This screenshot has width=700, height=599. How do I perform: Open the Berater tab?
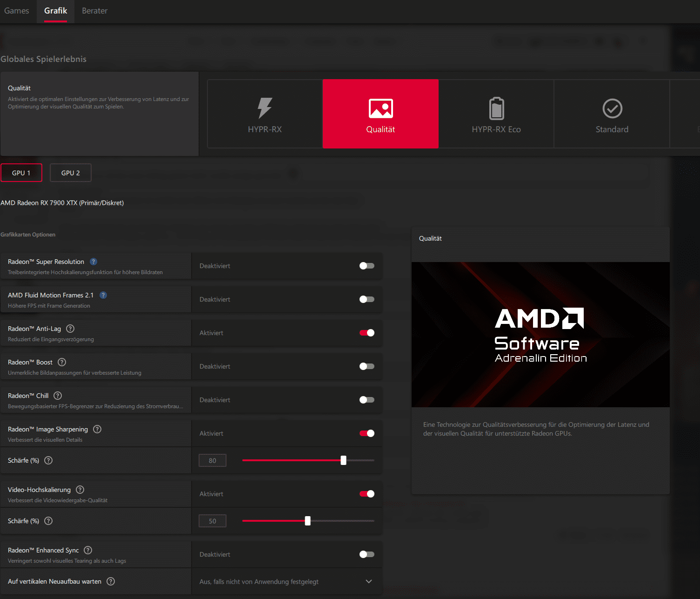95,11
